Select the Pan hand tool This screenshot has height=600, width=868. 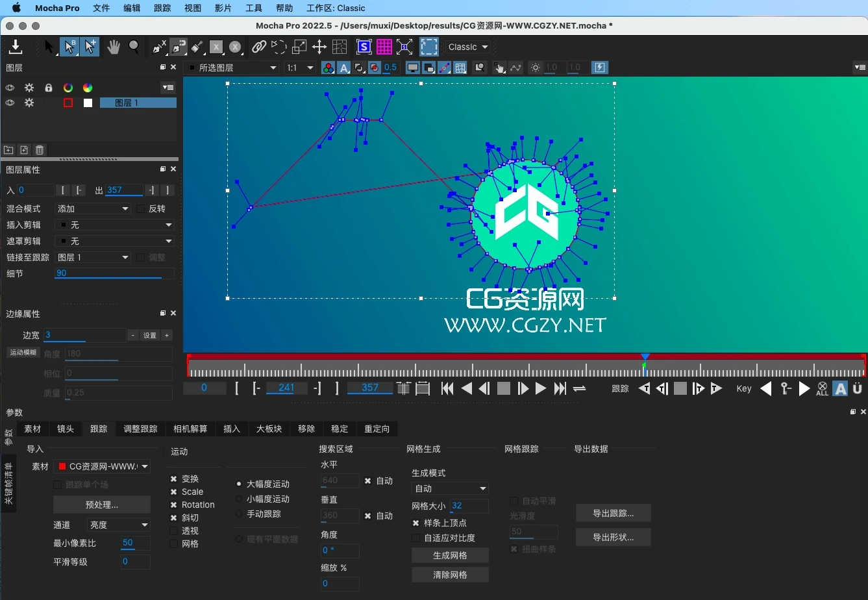coord(114,47)
